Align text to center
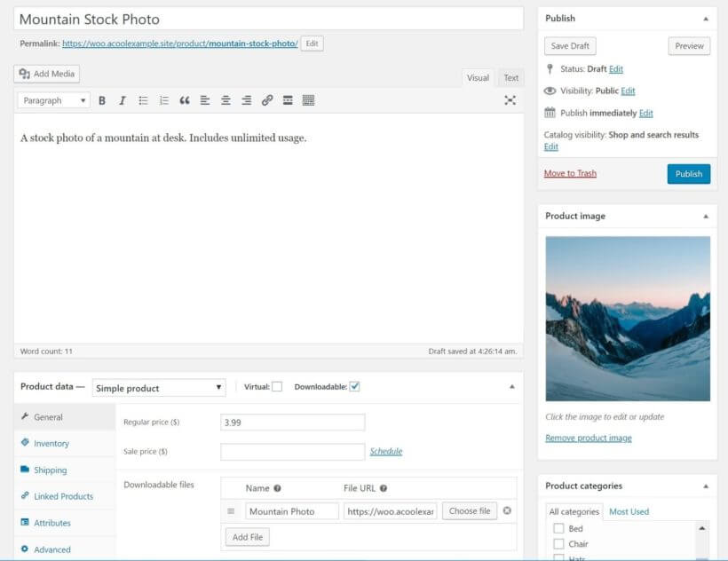This screenshot has width=728, height=561. click(225, 100)
